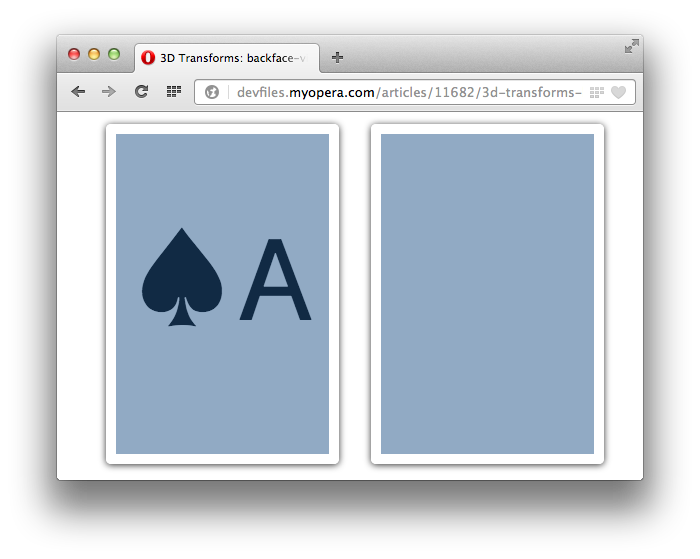Click the letter A on the card
This screenshot has width=700, height=559.
coord(275,280)
